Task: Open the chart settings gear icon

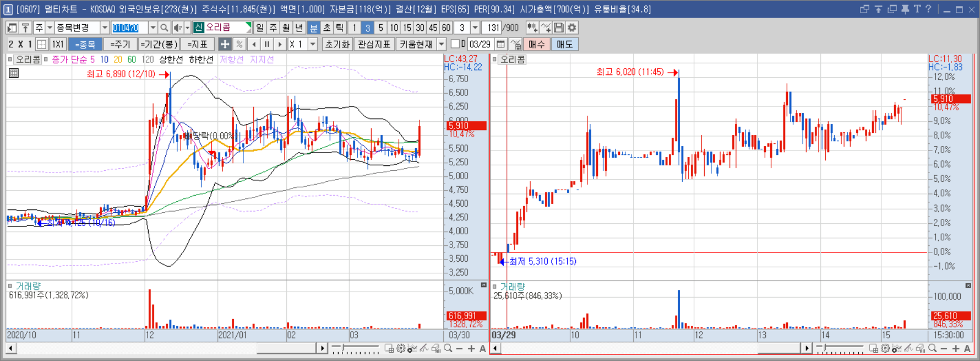Action: (572, 28)
